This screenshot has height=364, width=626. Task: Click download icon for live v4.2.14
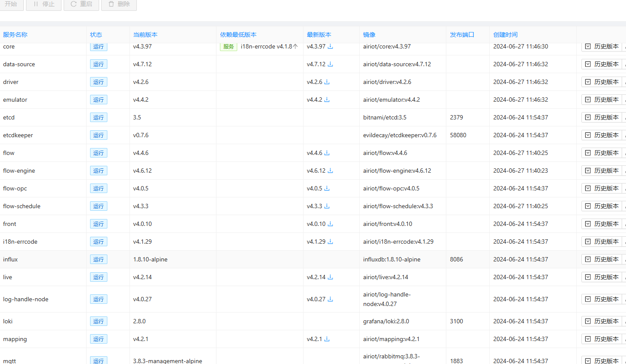pos(330,277)
